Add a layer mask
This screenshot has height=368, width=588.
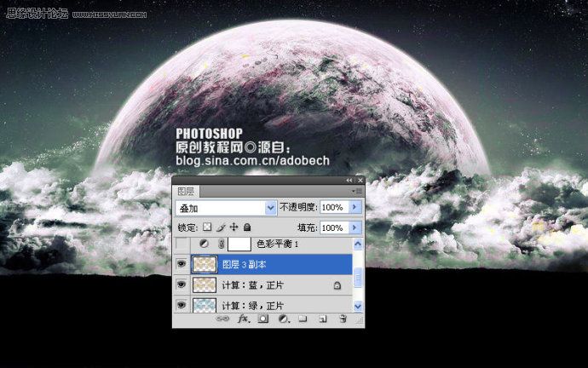[263, 319]
